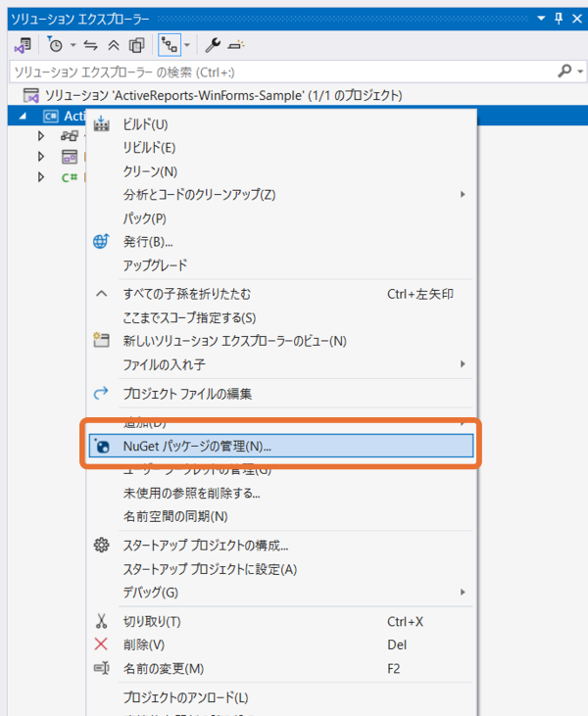This screenshot has width=588, height=716.
Task: Expand the form file tree node
Action: pyautogui.click(x=41, y=157)
